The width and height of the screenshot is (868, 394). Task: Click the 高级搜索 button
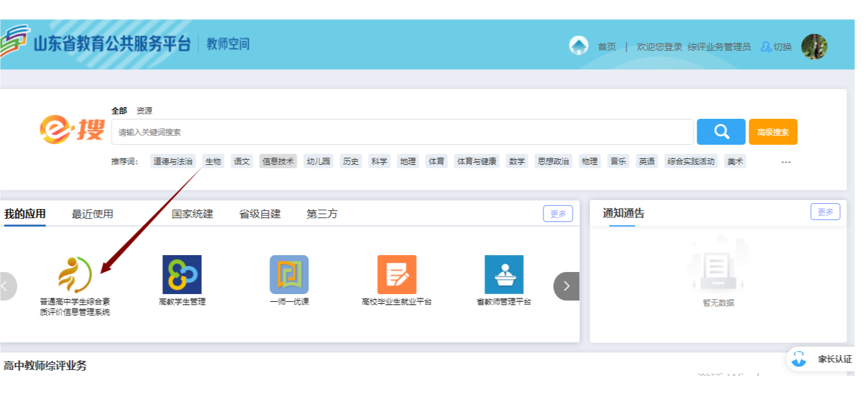click(x=773, y=132)
